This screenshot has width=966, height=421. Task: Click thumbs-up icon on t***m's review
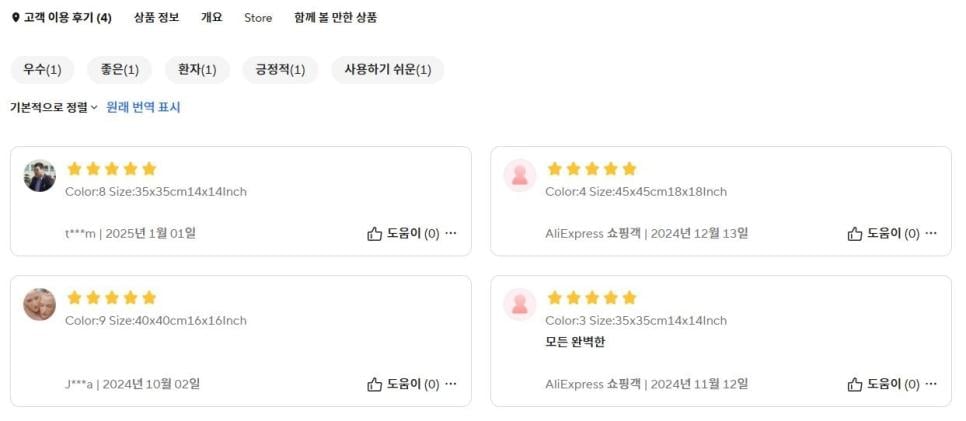pyautogui.click(x=375, y=234)
